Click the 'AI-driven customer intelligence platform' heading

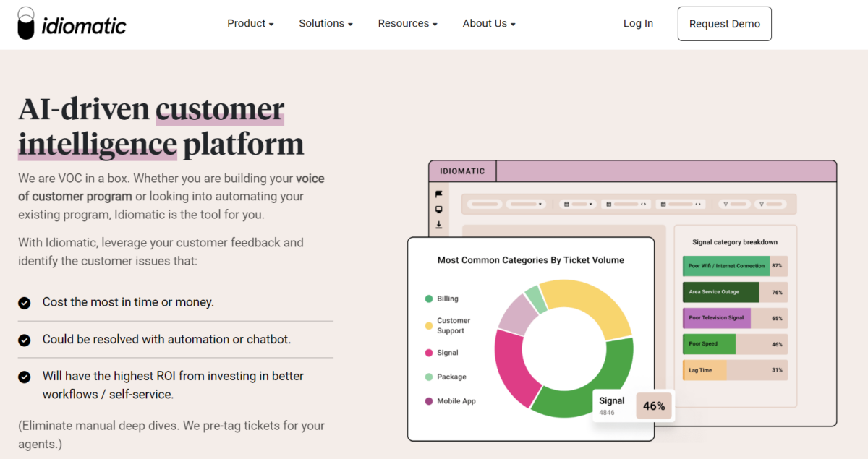(161, 126)
